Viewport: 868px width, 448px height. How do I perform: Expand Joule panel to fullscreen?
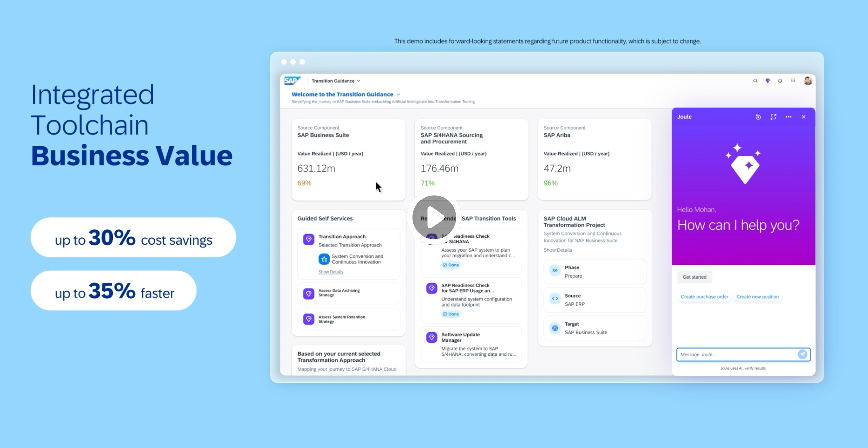(x=773, y=117)
